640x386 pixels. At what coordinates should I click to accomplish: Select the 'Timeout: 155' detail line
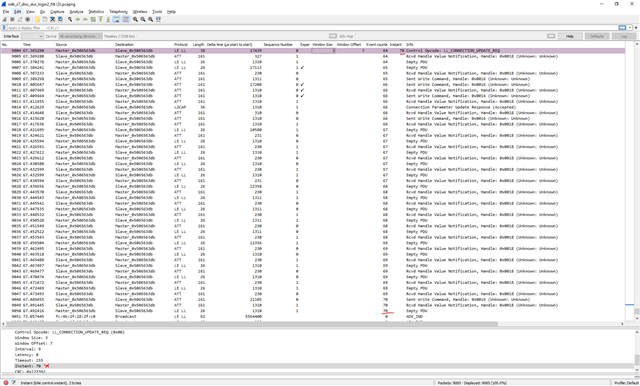click(x=29, y=361)
